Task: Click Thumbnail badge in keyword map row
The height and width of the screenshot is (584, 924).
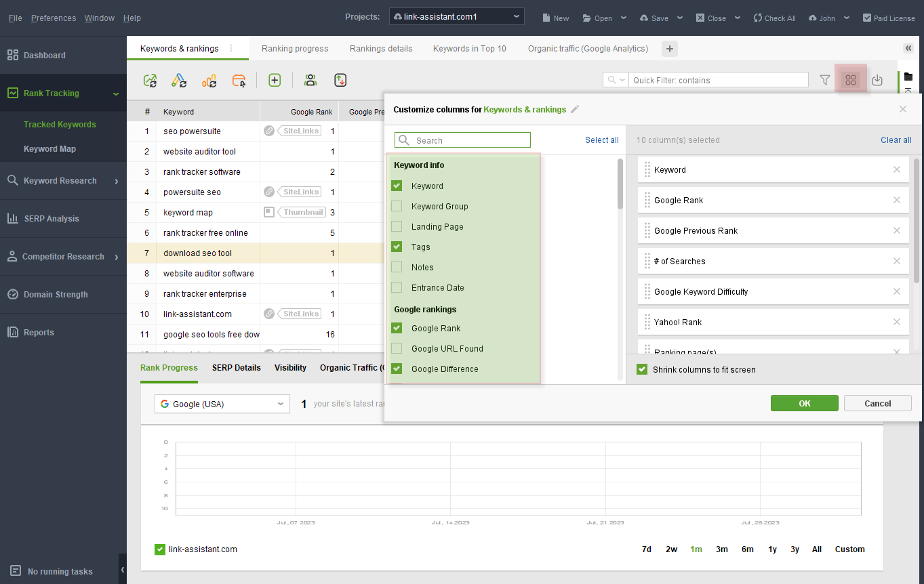Action: (x=301, y=212)
